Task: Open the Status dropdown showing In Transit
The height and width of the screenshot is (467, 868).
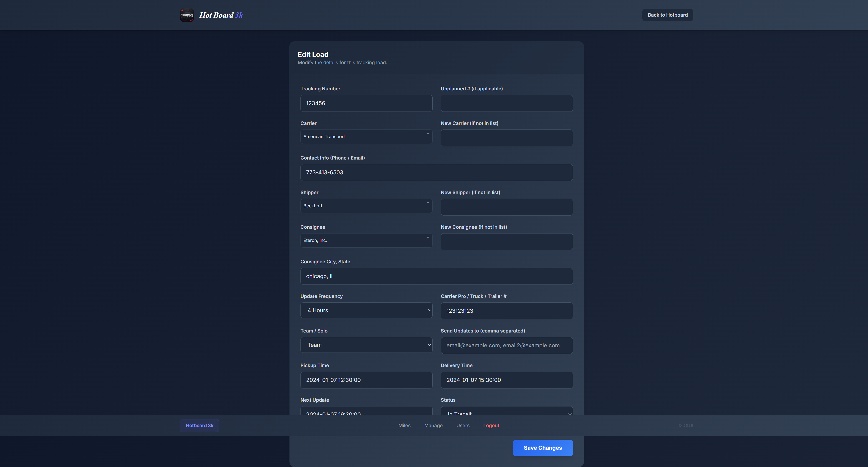Action: point(506,413)
